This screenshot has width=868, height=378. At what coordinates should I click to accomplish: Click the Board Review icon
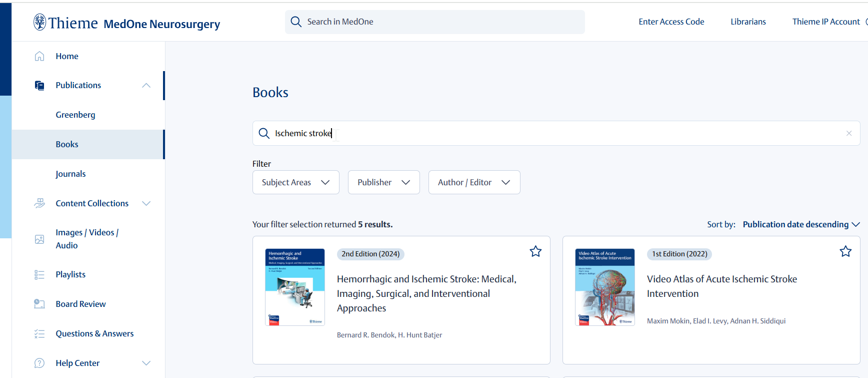point(39,304)
